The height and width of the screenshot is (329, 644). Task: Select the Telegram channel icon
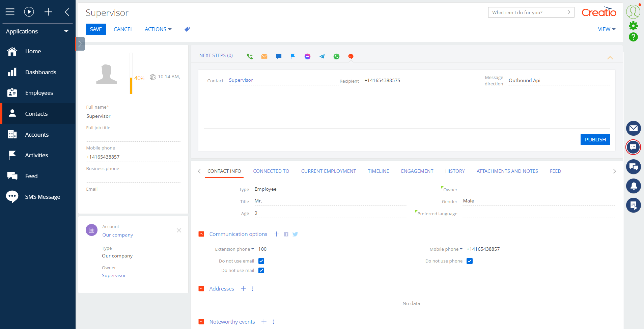point(322,56)
